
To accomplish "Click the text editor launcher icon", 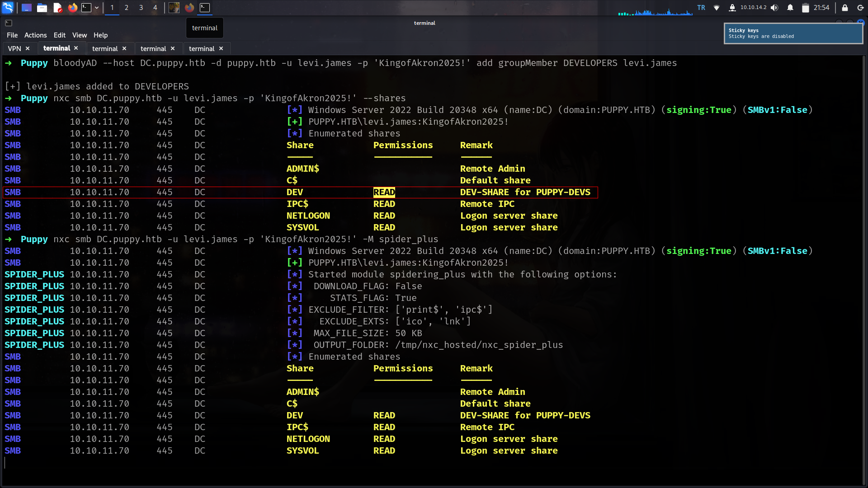I will (57, 7).
